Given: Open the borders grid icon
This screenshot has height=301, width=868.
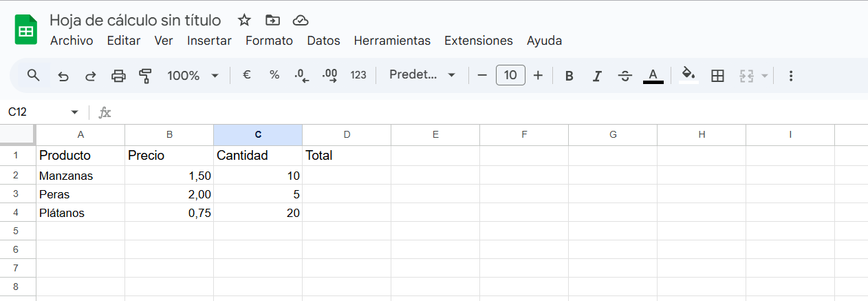Looking at the screenshot, I should coord(717,76).
